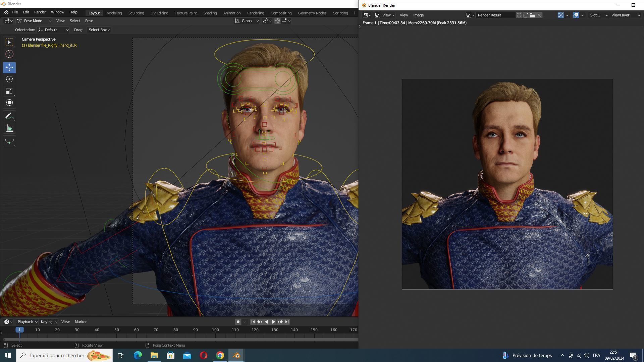
Task: Click the Open Image folder icon
Action: point(533,15)
